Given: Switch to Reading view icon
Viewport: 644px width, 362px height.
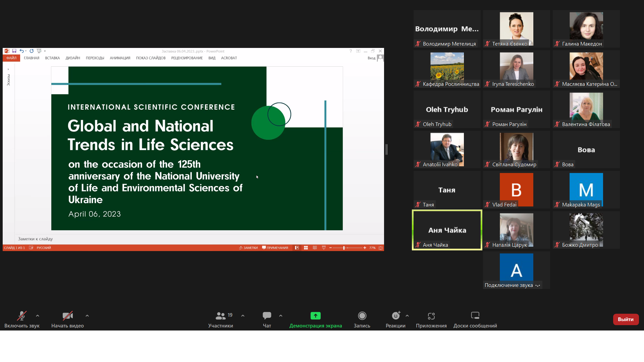Looking at the screenshot, I should click(x=315, y=248).
